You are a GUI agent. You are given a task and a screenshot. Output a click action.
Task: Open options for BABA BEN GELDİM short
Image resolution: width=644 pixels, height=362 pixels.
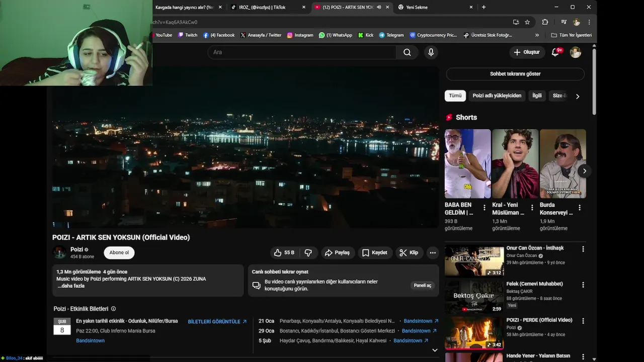coord(485,207)
